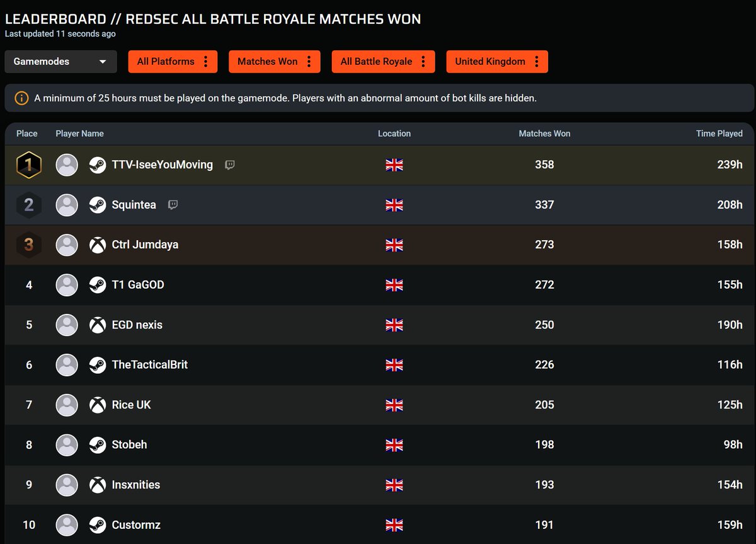756x544 pixels.
Task: Open player profile TTV-IseeYouMoving
Action: 163,165
